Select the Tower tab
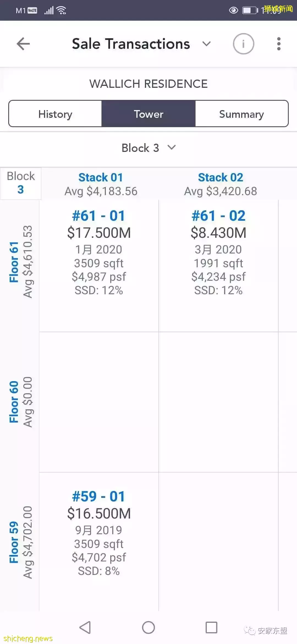This screenshot has width=297, height=644. [148, 114]
